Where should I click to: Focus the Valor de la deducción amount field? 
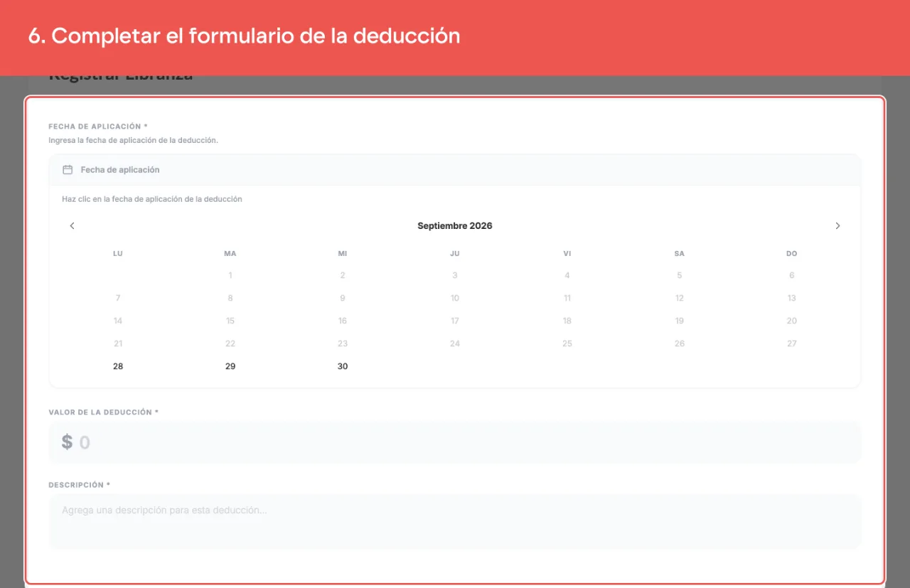tap(455, 442)
